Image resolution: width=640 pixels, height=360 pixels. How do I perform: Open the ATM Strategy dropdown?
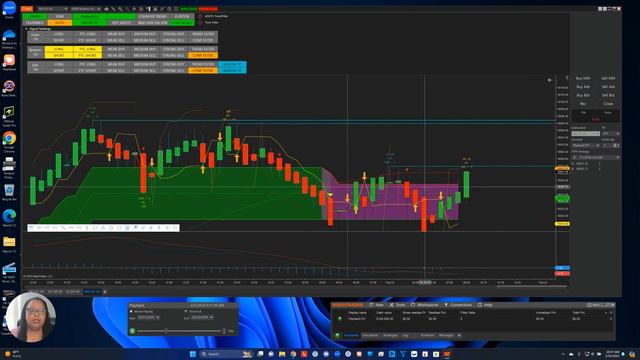(596, 157)
